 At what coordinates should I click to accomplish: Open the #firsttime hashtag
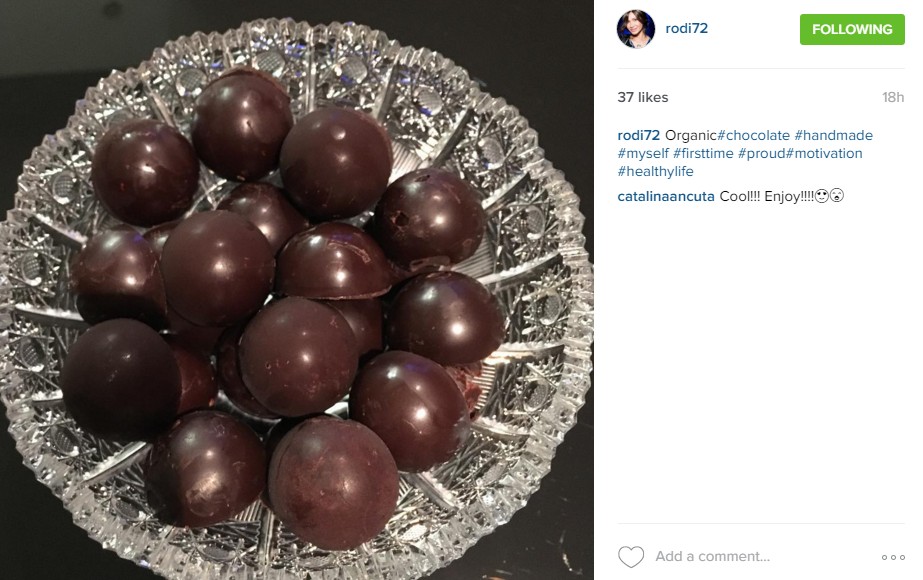tap(703, 154)
